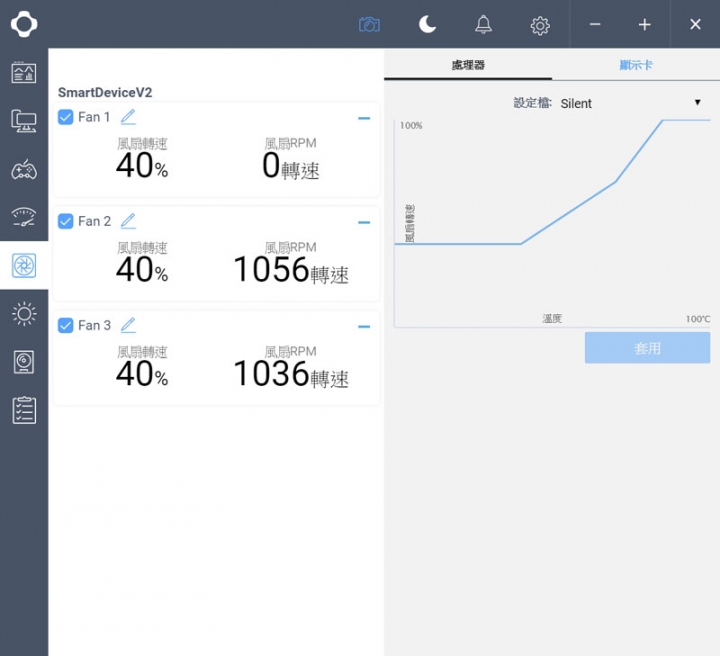Open the gaming controller sidebar icon
720x656 pixels.
pos(24,169)
